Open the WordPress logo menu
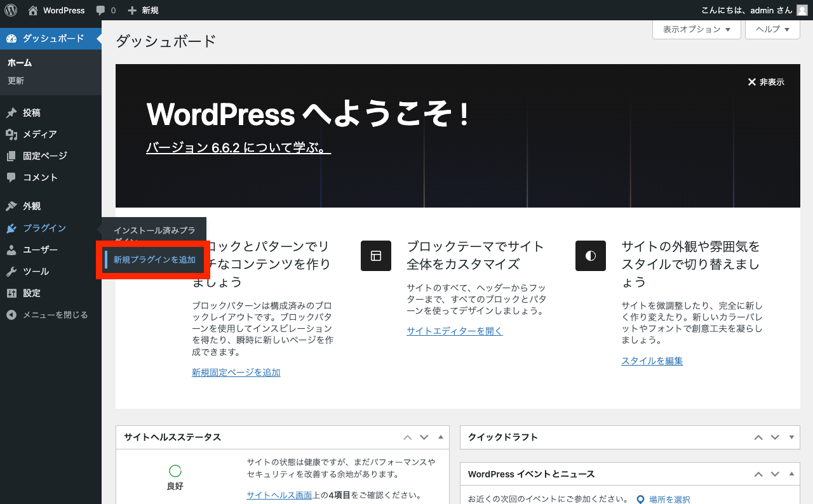Viewport: 813px width, 504px height. click(x=11, y=10)
